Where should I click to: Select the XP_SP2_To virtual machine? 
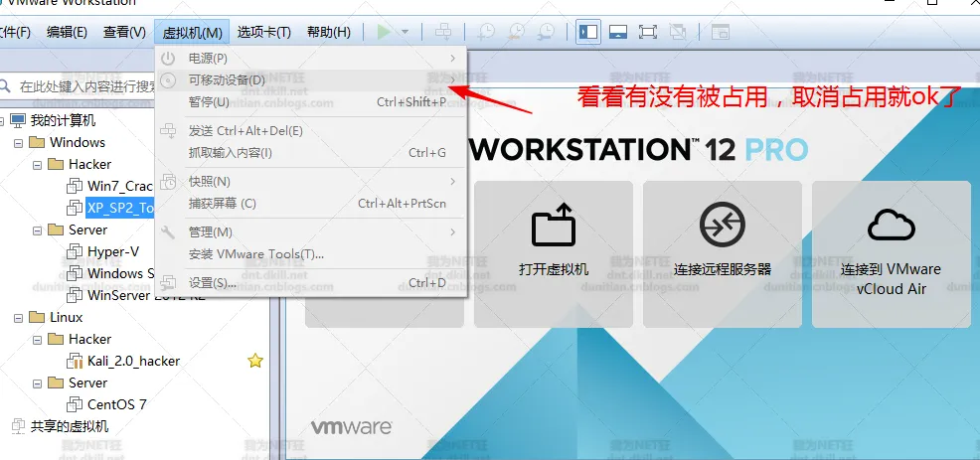[x=120, y=208]
